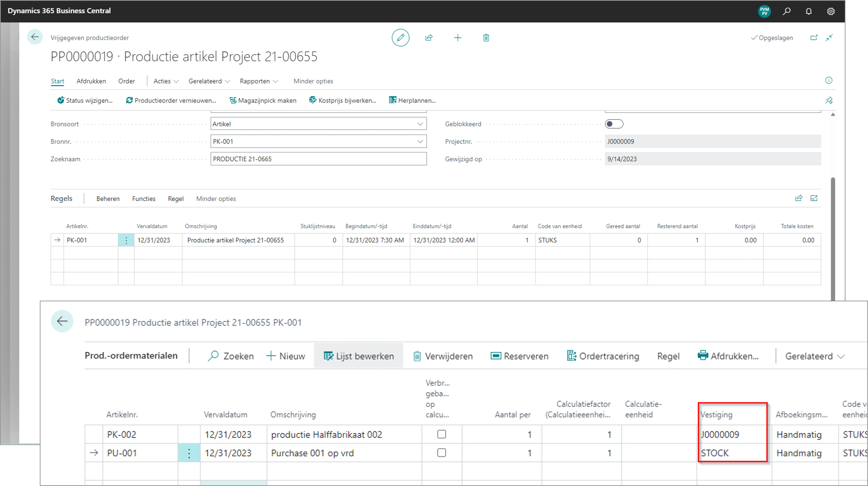Click the PVM user avatar
Viewport: 868px width, 486px height.
(764, 11)
